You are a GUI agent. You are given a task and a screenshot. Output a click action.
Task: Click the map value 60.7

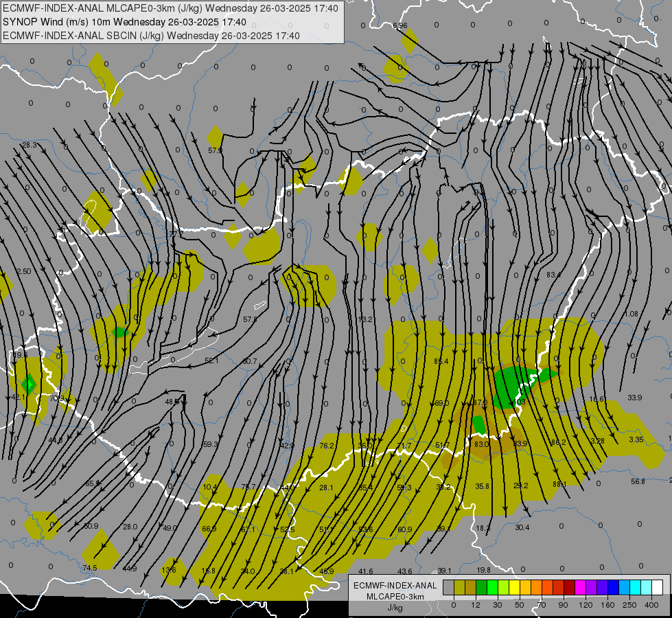250,362
